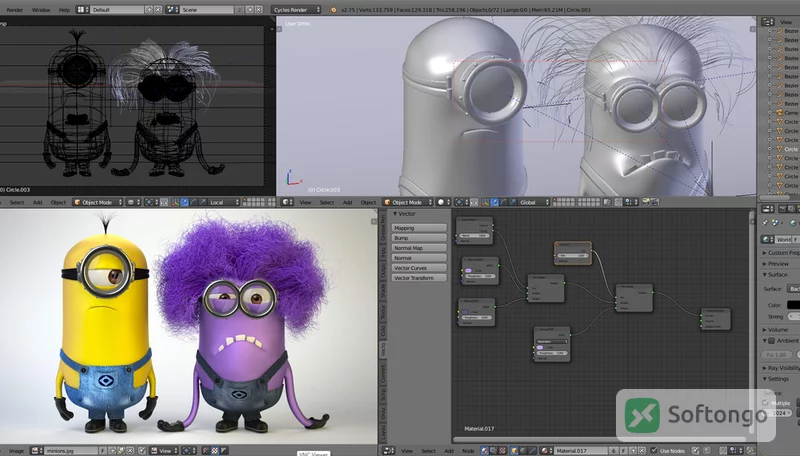
Task: Click the black Color swatch in Surface panel
Action: pyautogui.click(x=793, y=305)
